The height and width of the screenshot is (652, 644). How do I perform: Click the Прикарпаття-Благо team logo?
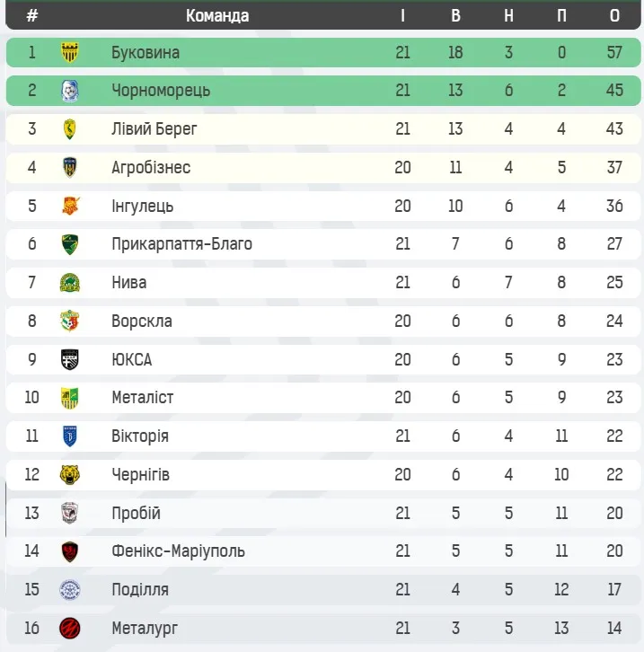click(x=70, y=244)
